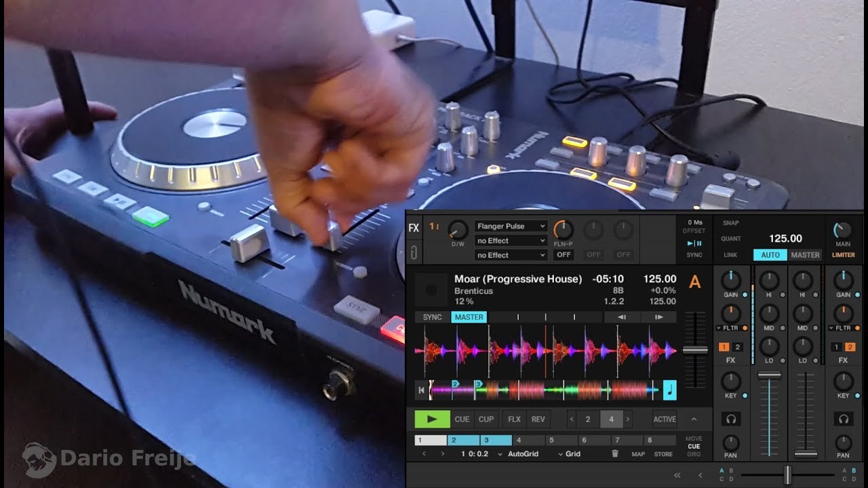The height and width of the screenshot is (488, 868).
Task: Toggle left channel headphone cue
Action: tap(731, 419)
